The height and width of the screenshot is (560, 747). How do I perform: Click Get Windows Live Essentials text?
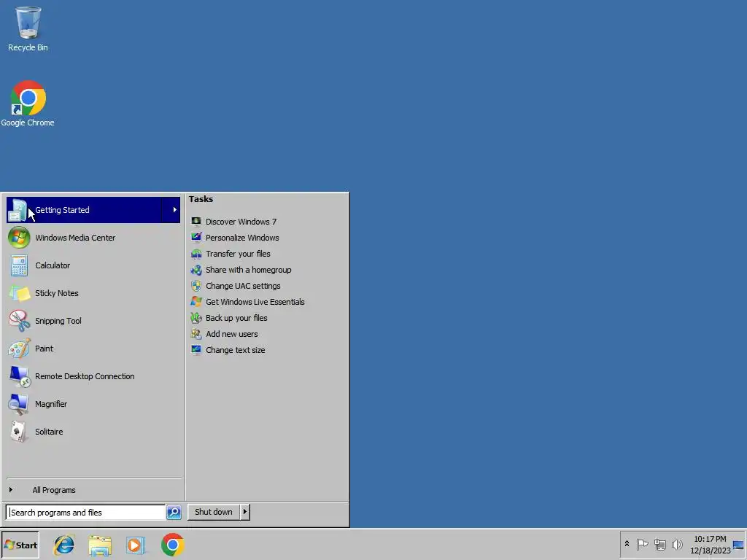coord(255,302)
